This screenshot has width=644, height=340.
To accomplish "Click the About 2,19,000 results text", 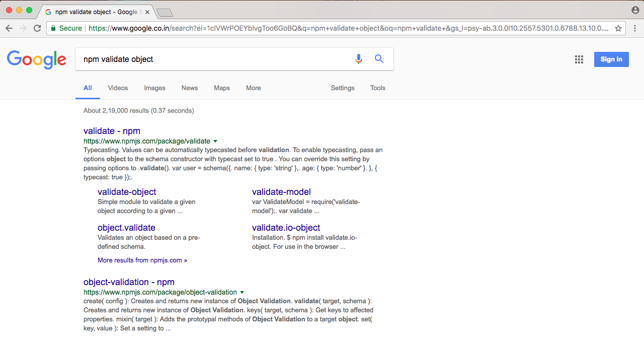I will 139,111.
